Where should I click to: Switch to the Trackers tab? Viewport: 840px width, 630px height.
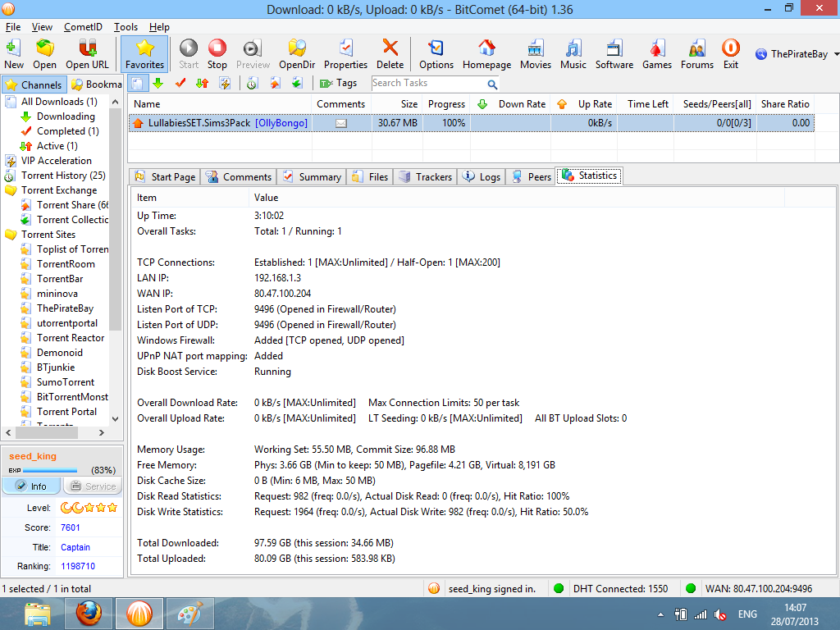[x=426, y=177]
